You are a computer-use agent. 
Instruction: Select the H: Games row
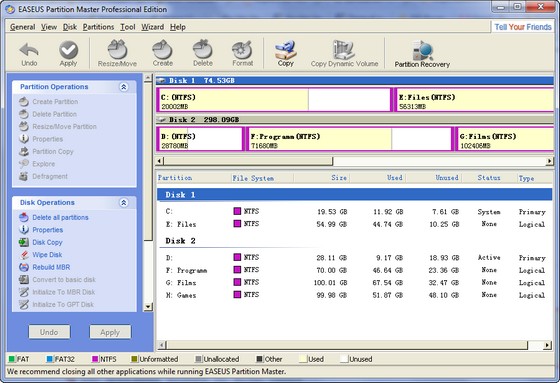click(x=355, y=295)
